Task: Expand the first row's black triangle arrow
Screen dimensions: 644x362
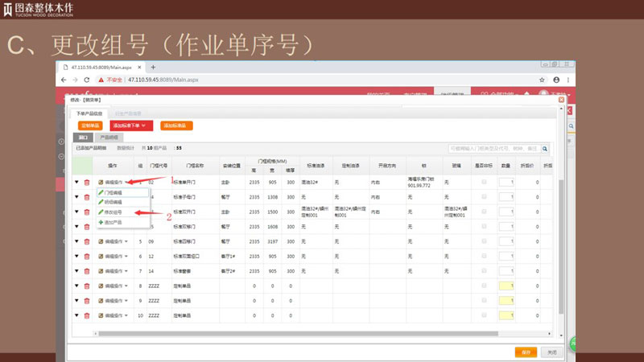Action: (x=76, y=183)
